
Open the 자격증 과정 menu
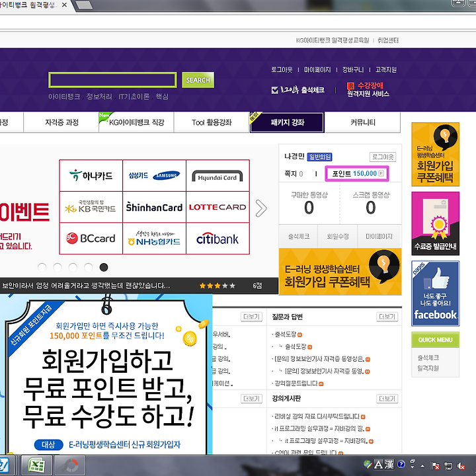61,122
